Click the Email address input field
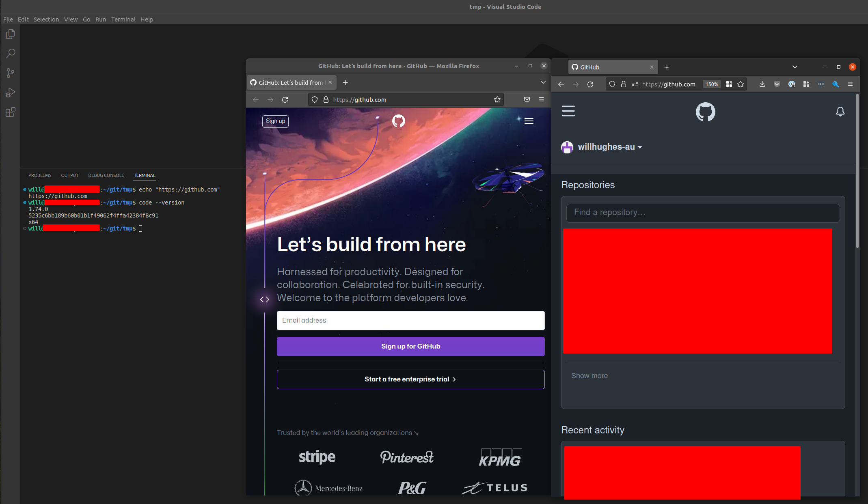Screen dimensions: 868x504 [410, 321]
